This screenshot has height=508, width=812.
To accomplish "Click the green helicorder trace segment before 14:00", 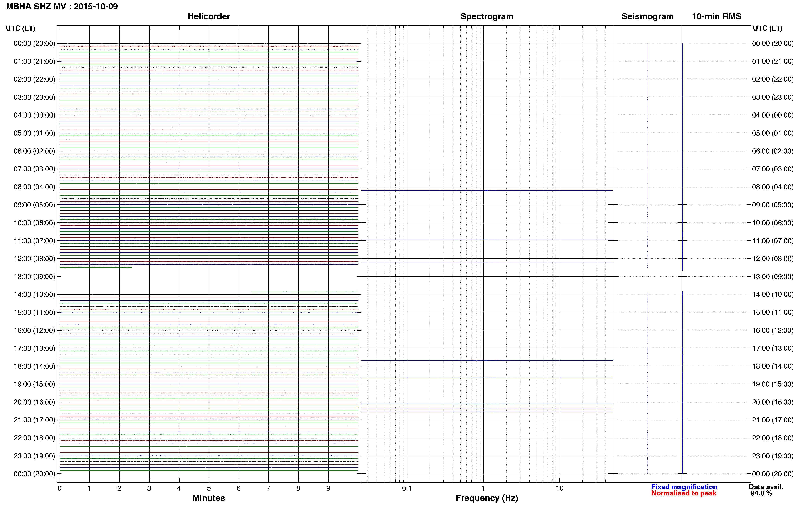I will click(304, 291).
